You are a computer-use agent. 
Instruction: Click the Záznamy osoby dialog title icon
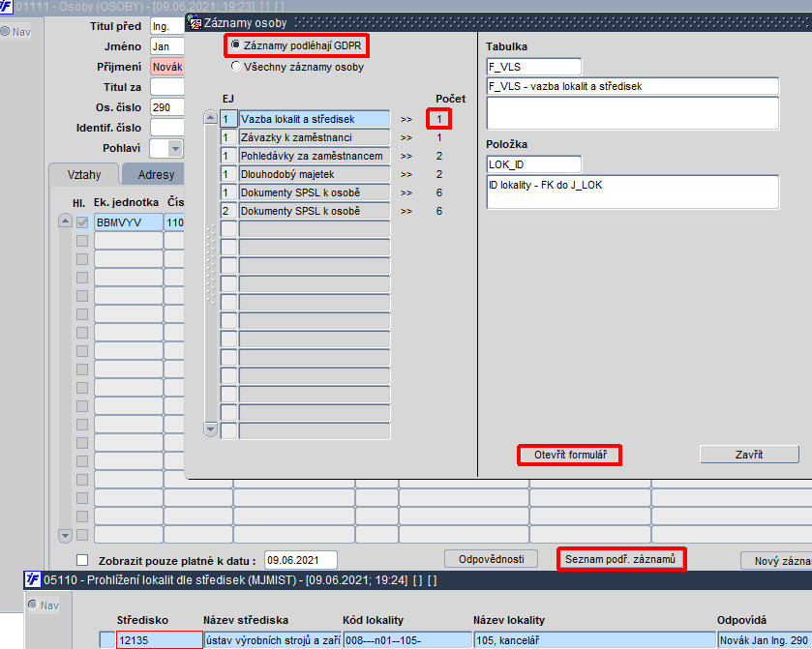point(195,23)
